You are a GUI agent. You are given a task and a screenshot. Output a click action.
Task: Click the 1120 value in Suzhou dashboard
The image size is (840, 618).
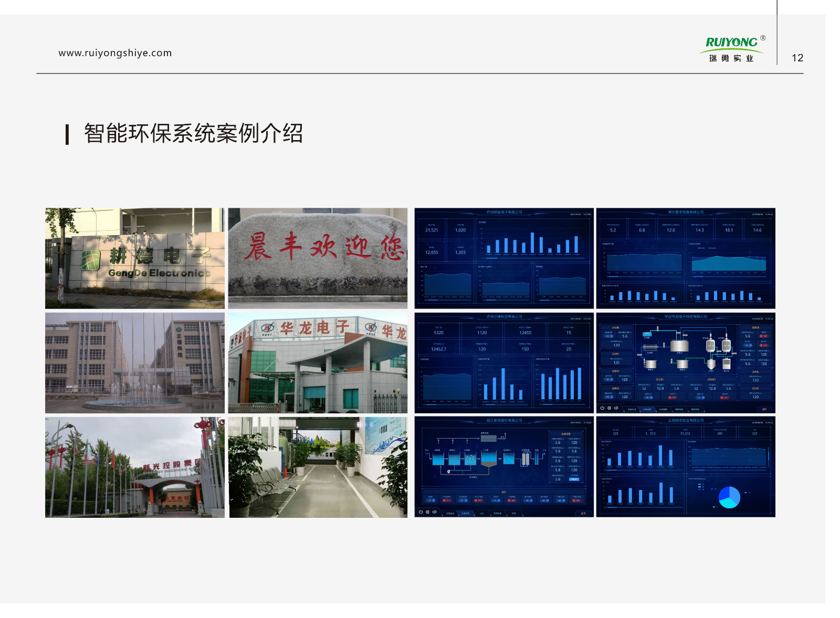pos(482,333)
